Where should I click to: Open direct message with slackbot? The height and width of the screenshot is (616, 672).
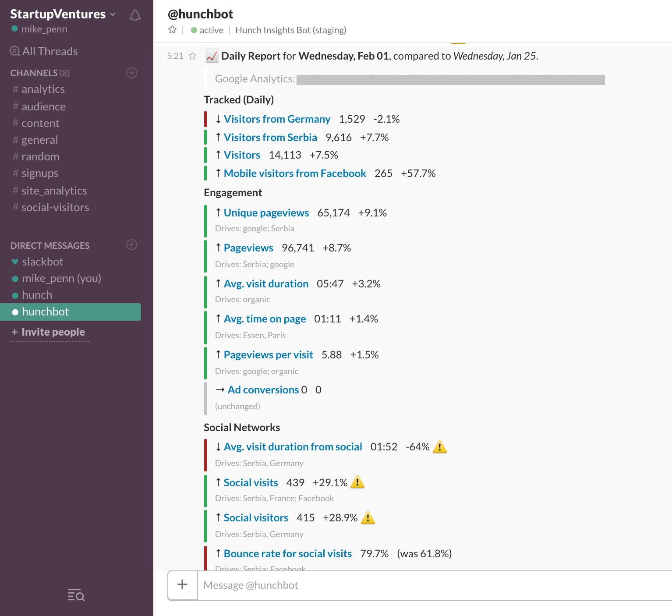tap(42, 262)
